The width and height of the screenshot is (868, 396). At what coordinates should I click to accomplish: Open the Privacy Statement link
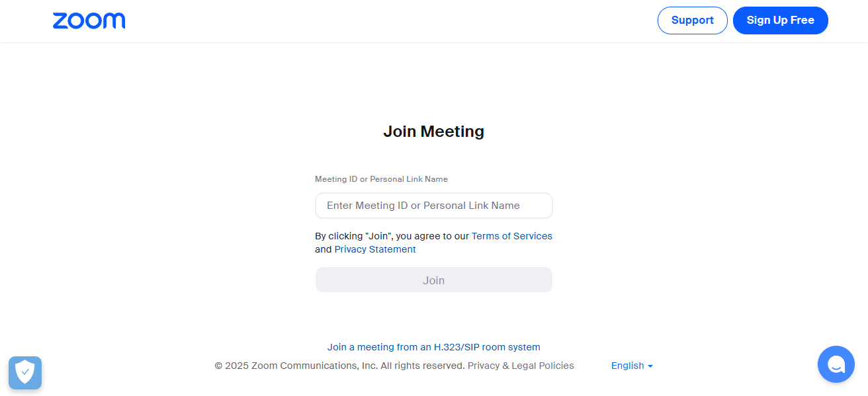pos(375,249)
